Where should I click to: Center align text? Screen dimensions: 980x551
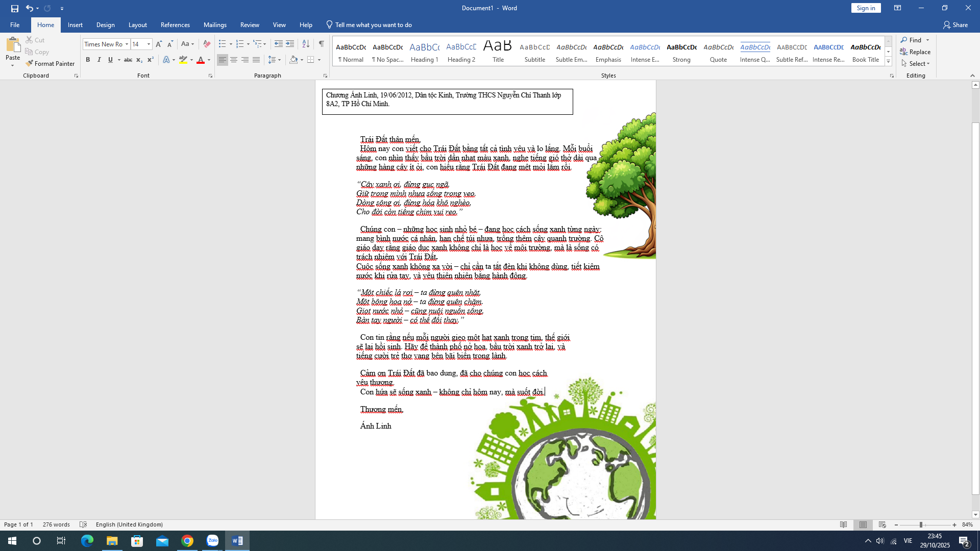pos(234,60)
